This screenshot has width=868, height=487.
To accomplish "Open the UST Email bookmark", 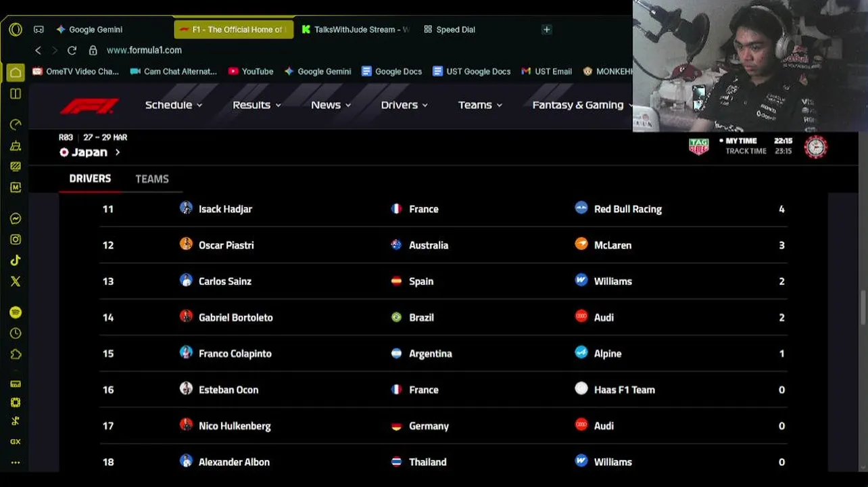I will (x=546, y=72).
